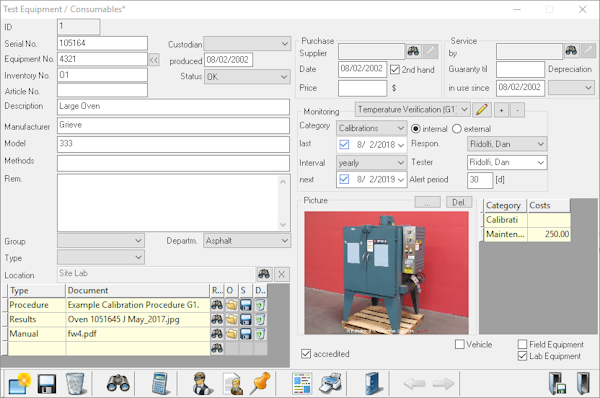Click the trash bin delete icon
Viewport: 600px width, 398px height.
tap(75, 384)
